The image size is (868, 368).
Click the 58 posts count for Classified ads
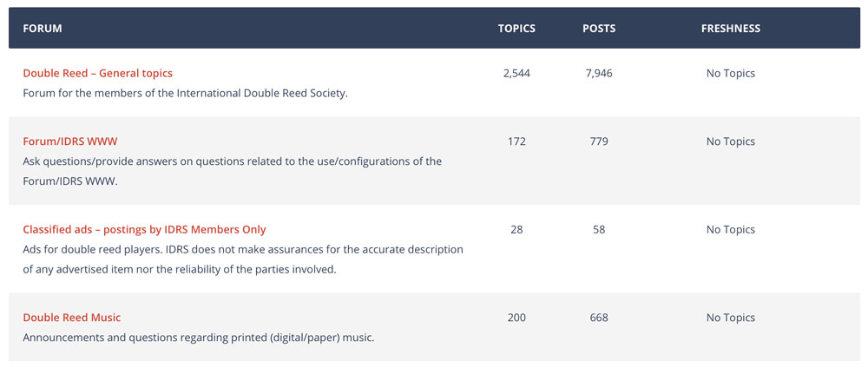(599, 229)
